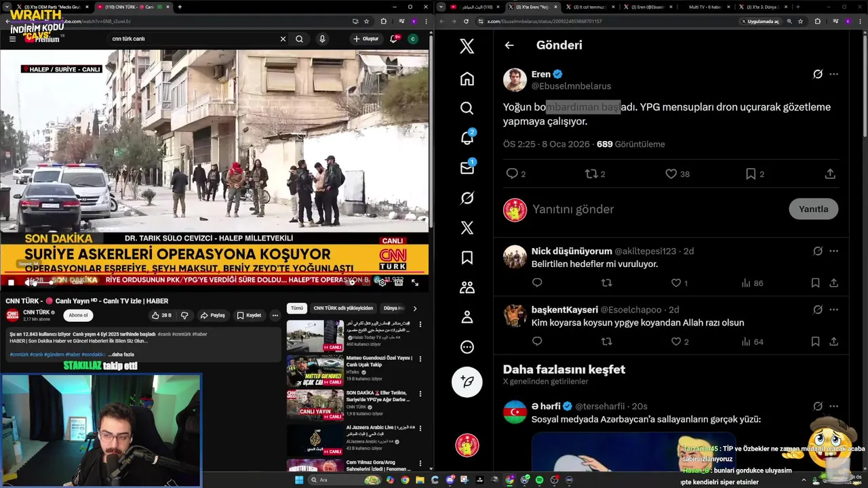Viewport: 868px width, 488px height.
Task: Go back with the Gönderi arrow
Action: coord(509,45)
